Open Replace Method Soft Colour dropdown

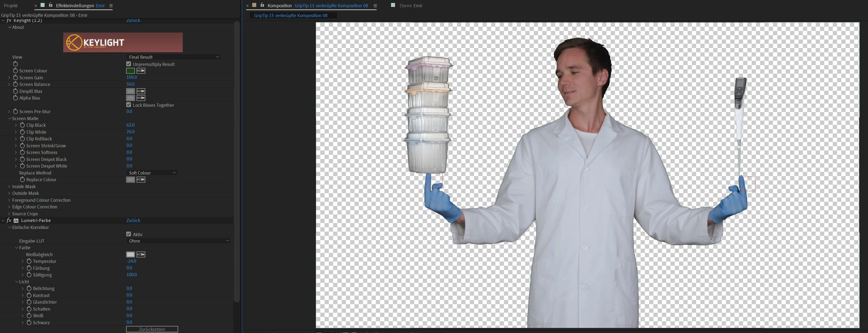click(152, 173)
